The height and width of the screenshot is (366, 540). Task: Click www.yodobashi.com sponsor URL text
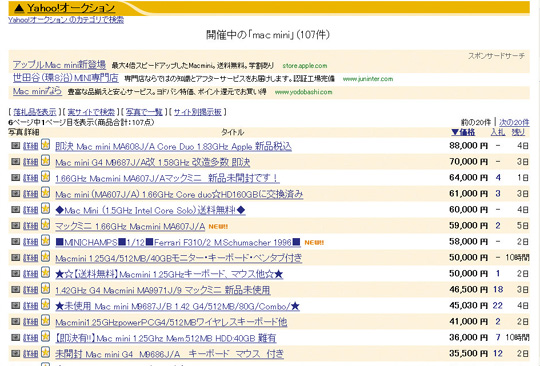pyautogui.click(x=303, y=92)
